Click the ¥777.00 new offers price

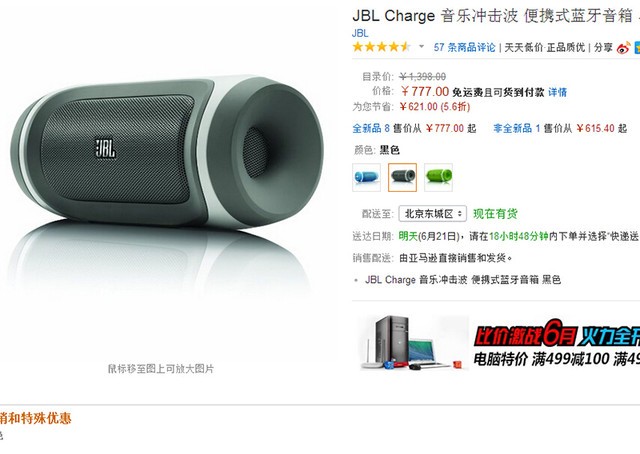pyautogui.click(x=444, y=128)
